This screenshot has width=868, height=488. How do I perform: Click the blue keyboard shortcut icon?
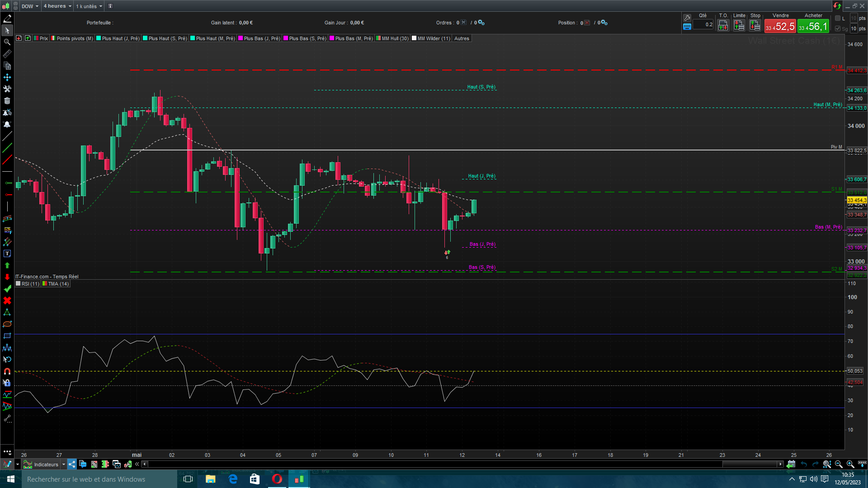click(x=687, y=27)
